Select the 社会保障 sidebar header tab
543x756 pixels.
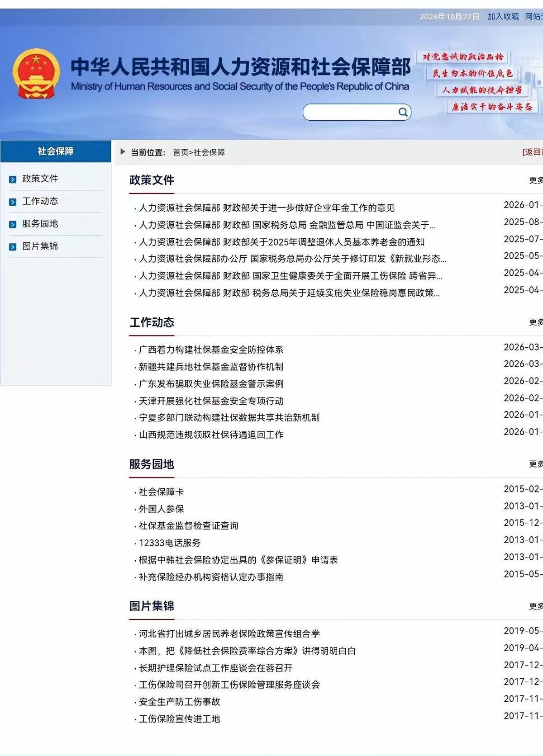point(56,151)
